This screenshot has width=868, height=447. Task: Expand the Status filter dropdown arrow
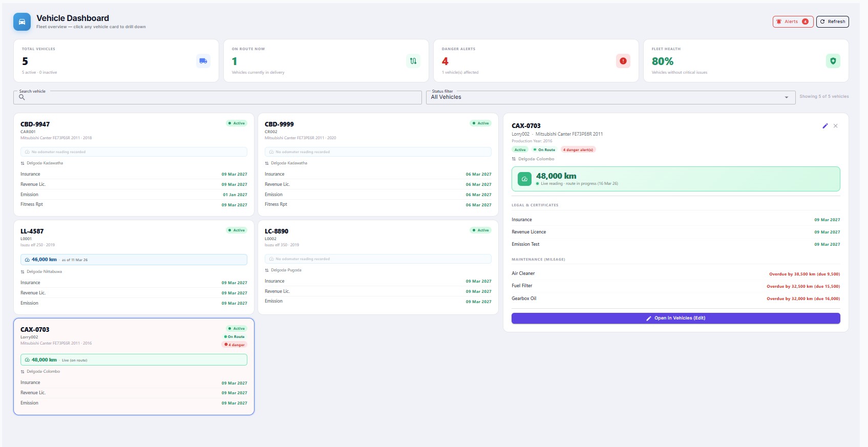787,97
